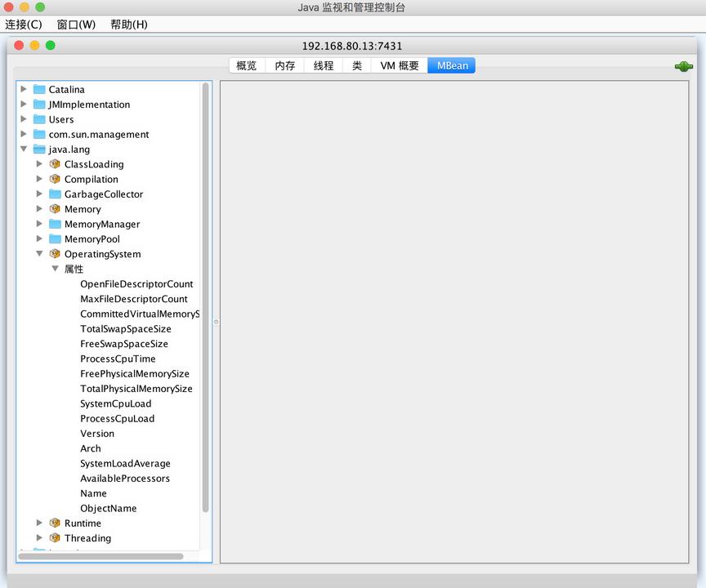The image size is (706, 588).
Task: Click the split pane divider handle
Action: coord(216,322)
